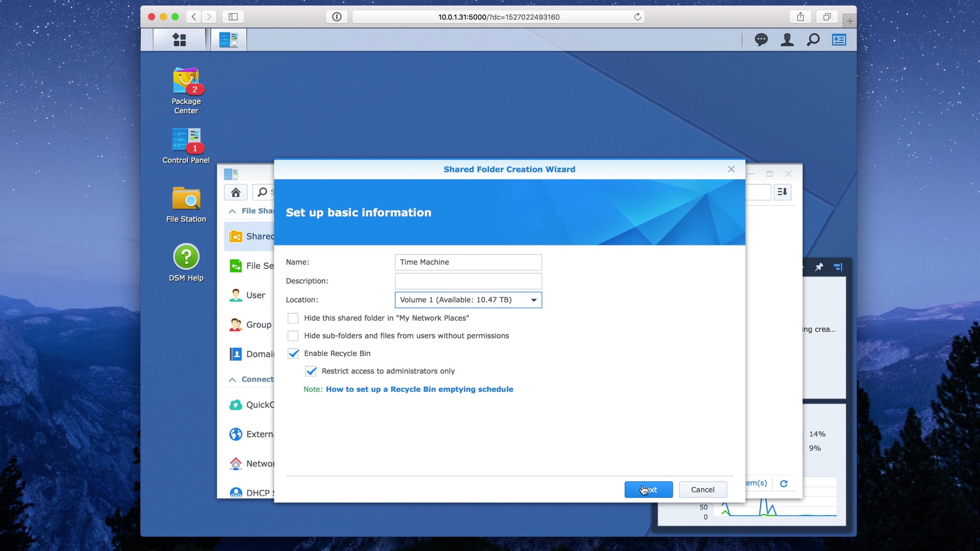The width and height of the screenshot is (980, 551).
Task: Open the User section in Control Panel
Action: point(255,295)
